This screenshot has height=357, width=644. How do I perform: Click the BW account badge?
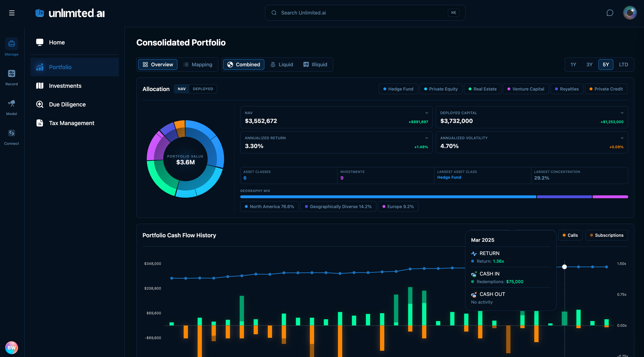click(11, 347)
